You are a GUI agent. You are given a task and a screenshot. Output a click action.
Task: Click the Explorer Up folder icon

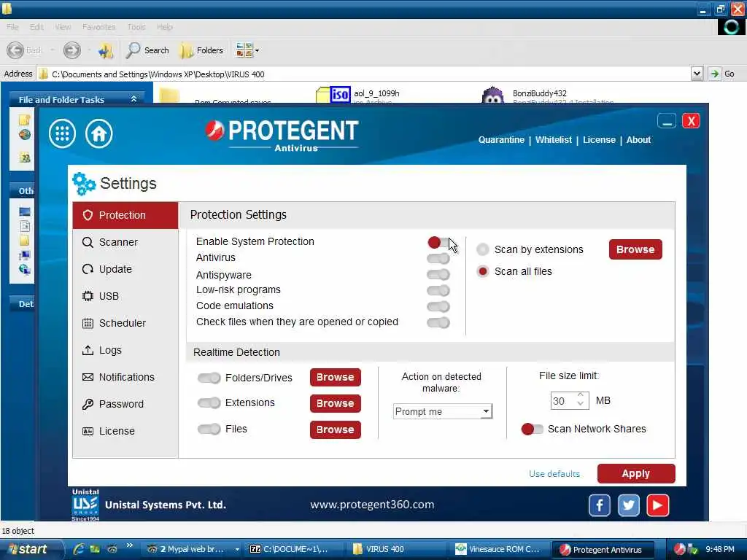(x=106, y=50)
